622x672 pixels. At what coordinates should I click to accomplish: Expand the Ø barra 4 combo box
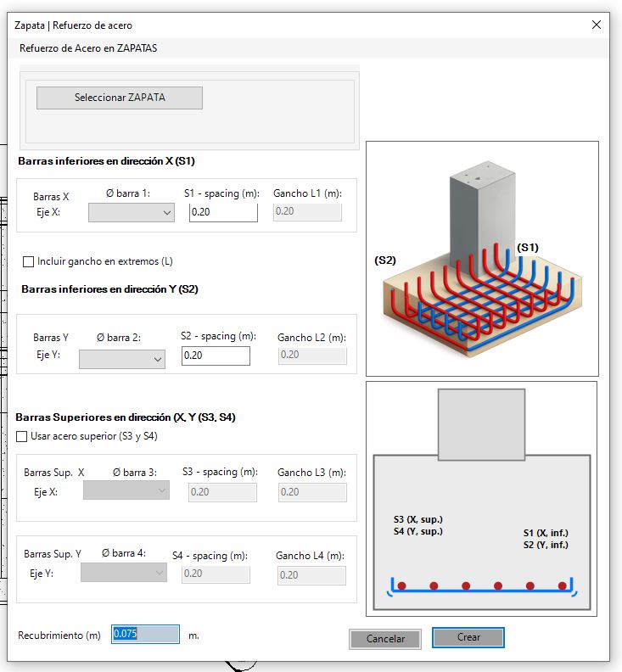(123, 573)
